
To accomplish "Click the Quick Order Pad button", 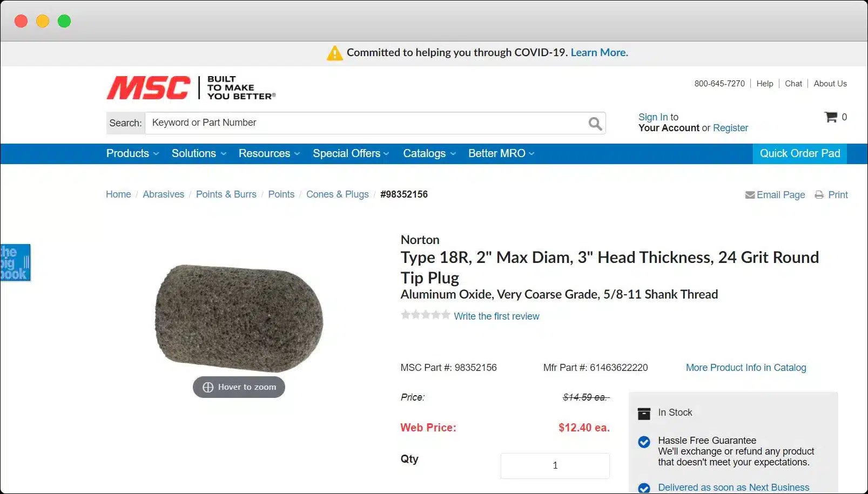I will tap(799, 154).
